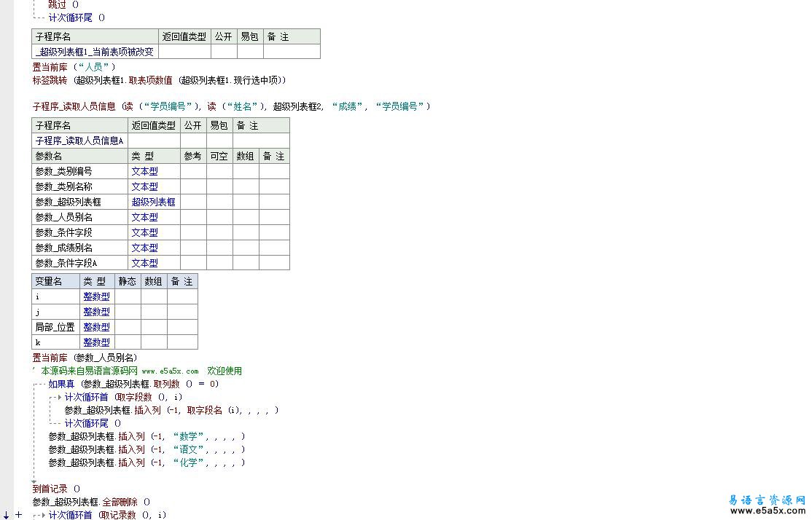Open the 超级列表框 data type link
The width and height of the screenshot is (812, 520).
click(x=153, y=202)
